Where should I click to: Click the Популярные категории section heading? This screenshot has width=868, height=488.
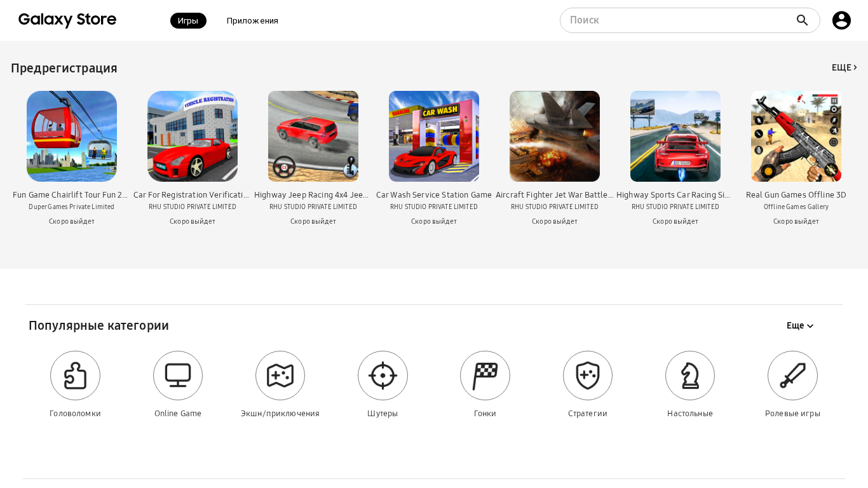pyautogui.click(x=99, y=325)
